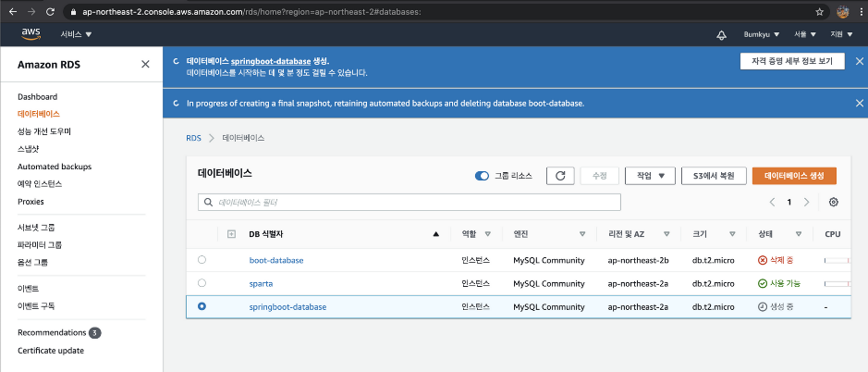Select the sparta radio button

click(x=202, y=283)
